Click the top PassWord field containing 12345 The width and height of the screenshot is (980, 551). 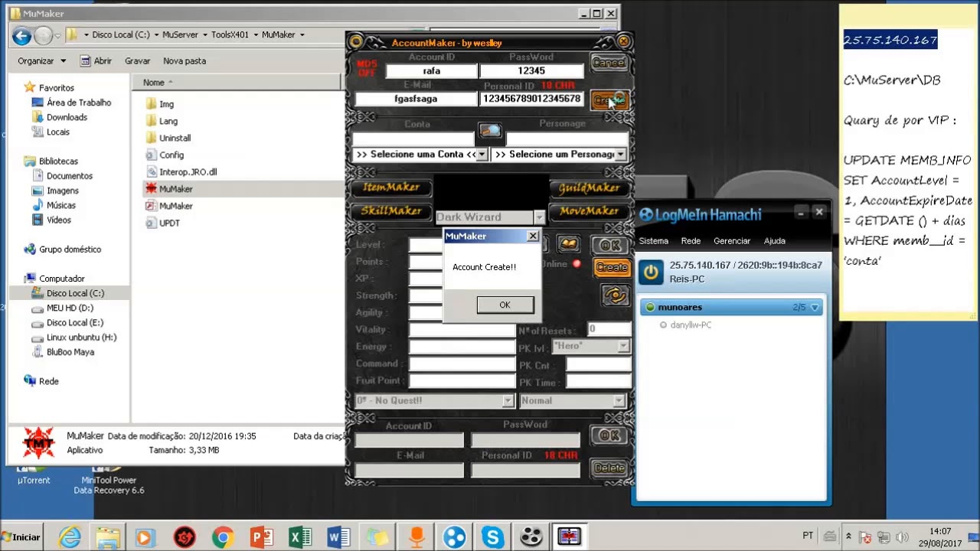click(531, 71)
